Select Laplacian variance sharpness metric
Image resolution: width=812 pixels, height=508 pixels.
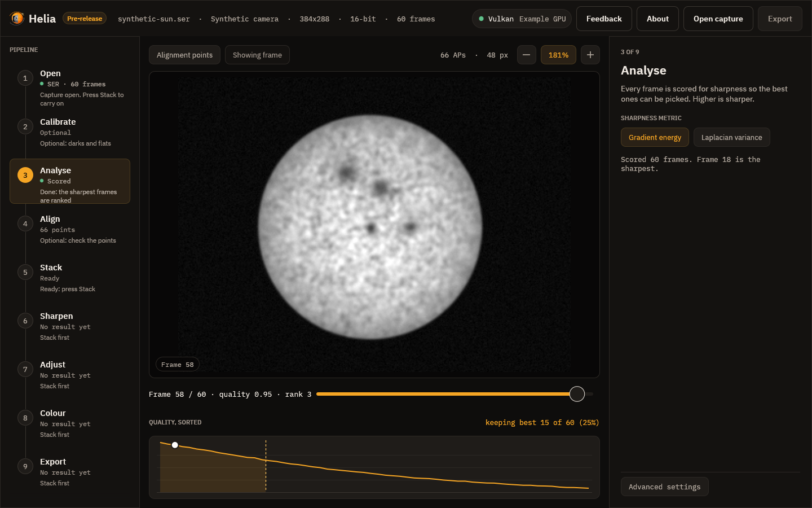[x=731, y=137]
